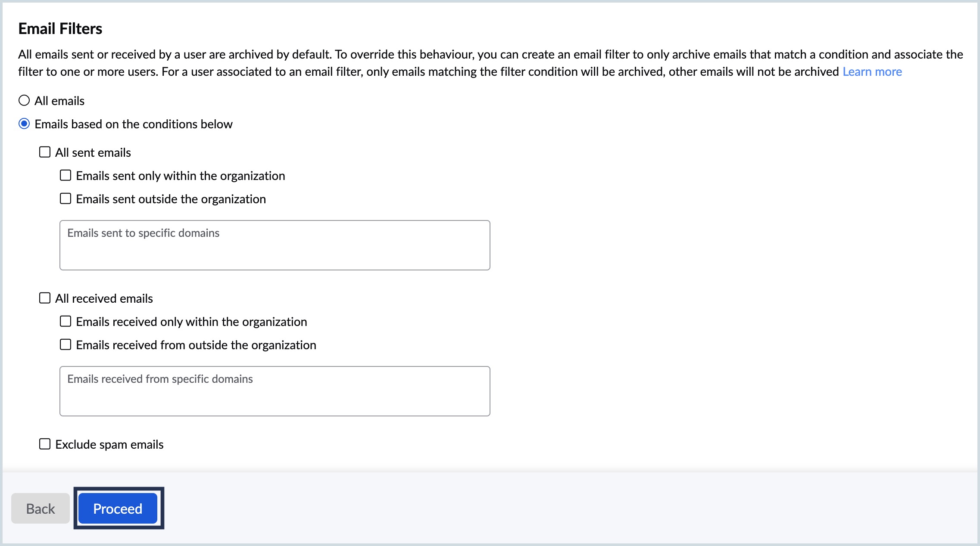980x546 pixels.
Task: Click the 'All emails' label text
Action: pyautogui.click(x=59, y=101)
